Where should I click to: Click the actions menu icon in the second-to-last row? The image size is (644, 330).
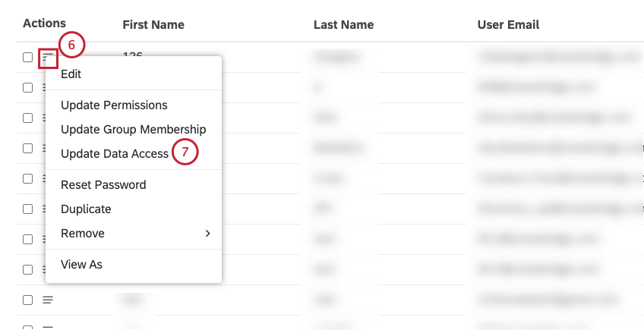click(48, 300)
